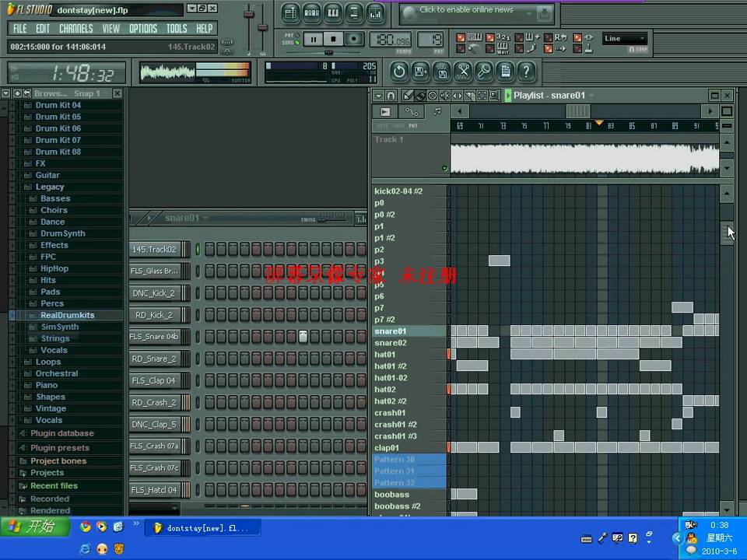The width and height of the screenshot is (747, 560).
Task: Open the EDIT menu
Action: [42, 29]
